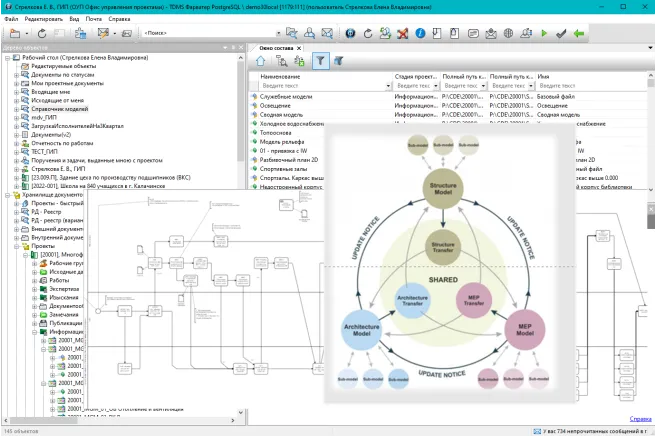656x436 pixels.
Task: Close the Окно состава tab
Action: [x=300, y=47]
